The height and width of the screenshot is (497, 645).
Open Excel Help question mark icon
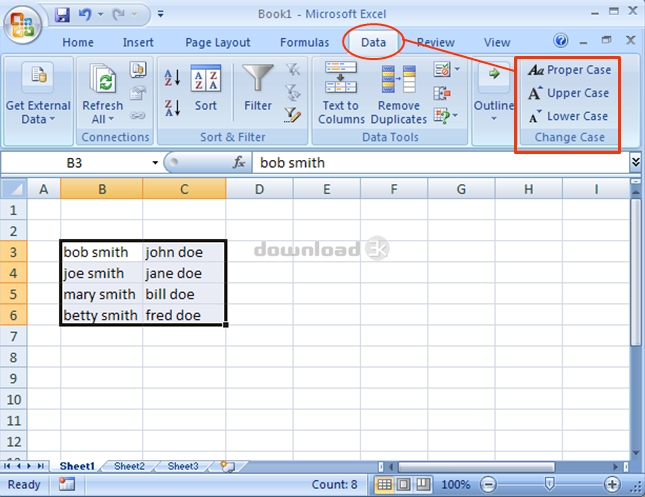pos(561,40)
